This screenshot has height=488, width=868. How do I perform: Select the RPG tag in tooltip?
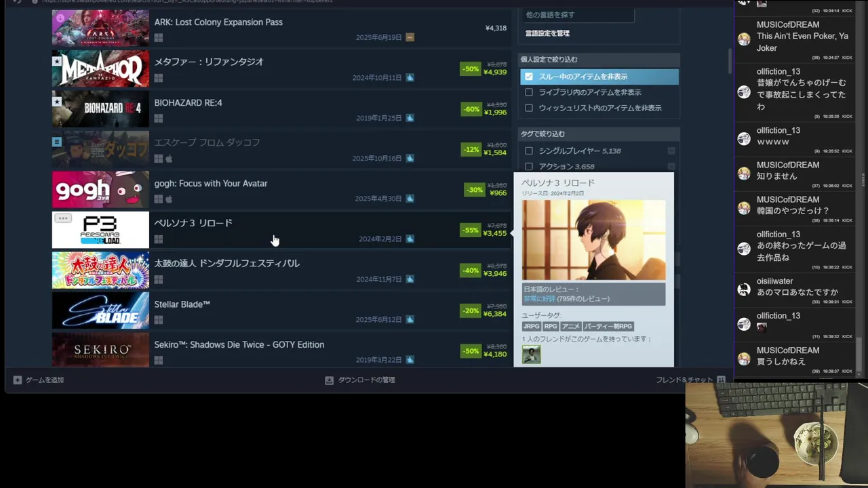point(551,326)
